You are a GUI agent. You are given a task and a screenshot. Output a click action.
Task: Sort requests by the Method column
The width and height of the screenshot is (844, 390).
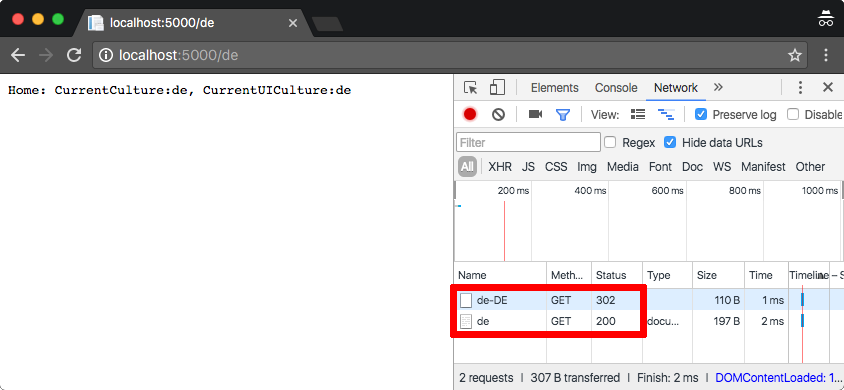(569, 275)
